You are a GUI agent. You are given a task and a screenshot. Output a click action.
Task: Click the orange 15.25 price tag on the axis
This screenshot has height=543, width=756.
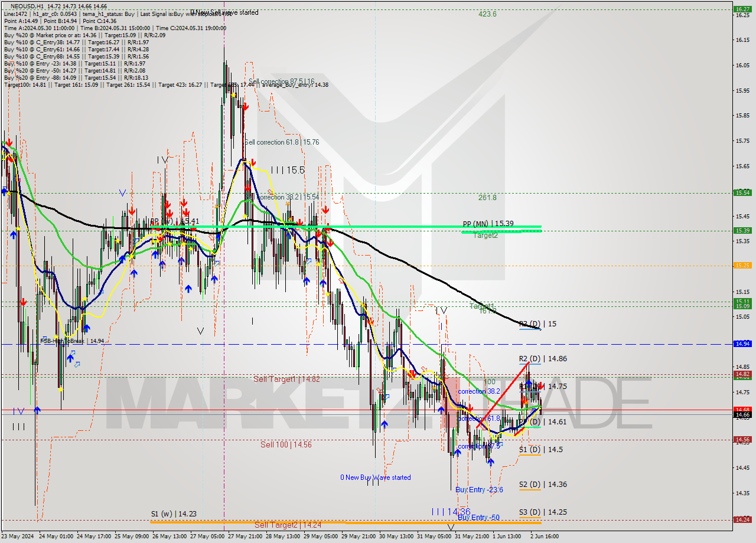pyautogui.click(x=742, y=265)
